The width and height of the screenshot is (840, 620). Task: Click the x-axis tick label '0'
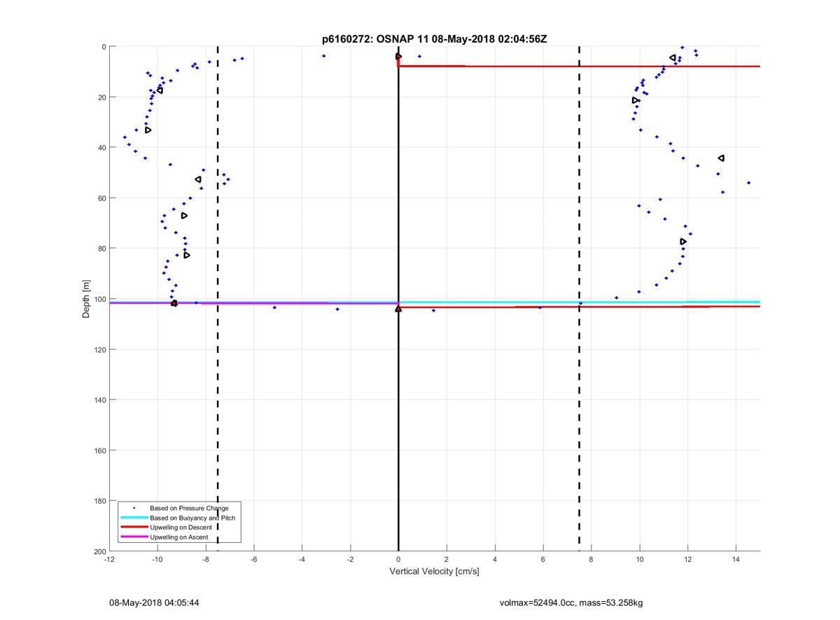[x=398, y=560]
